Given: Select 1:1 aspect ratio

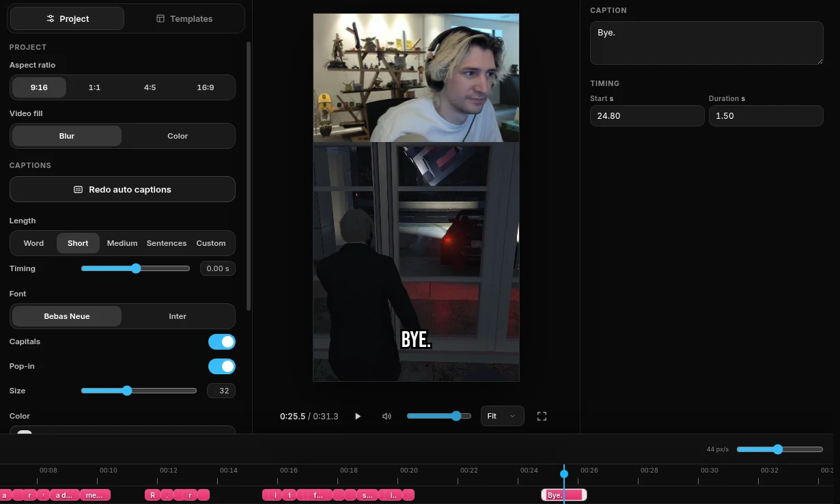Looking at the screenshot, I should click(94, 87).
